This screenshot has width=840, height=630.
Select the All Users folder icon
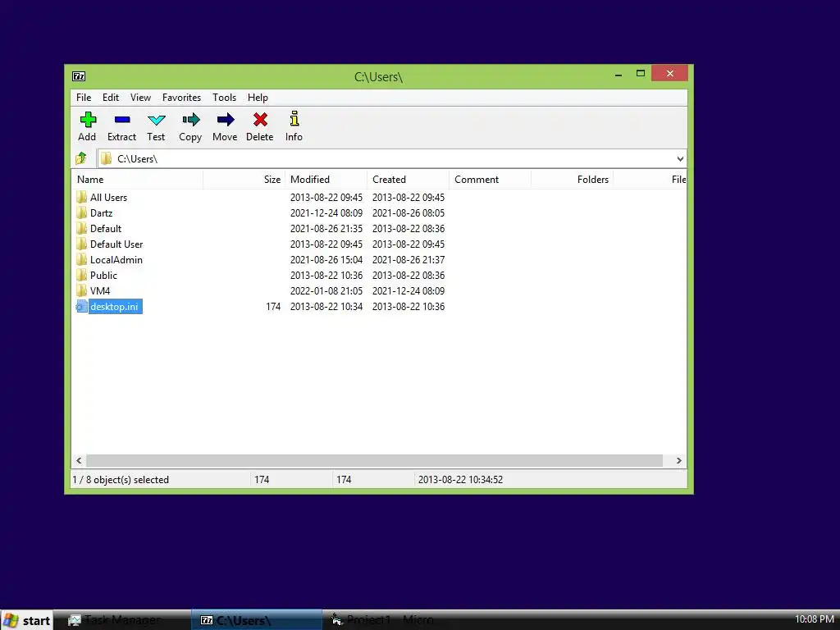click(81, 197)
